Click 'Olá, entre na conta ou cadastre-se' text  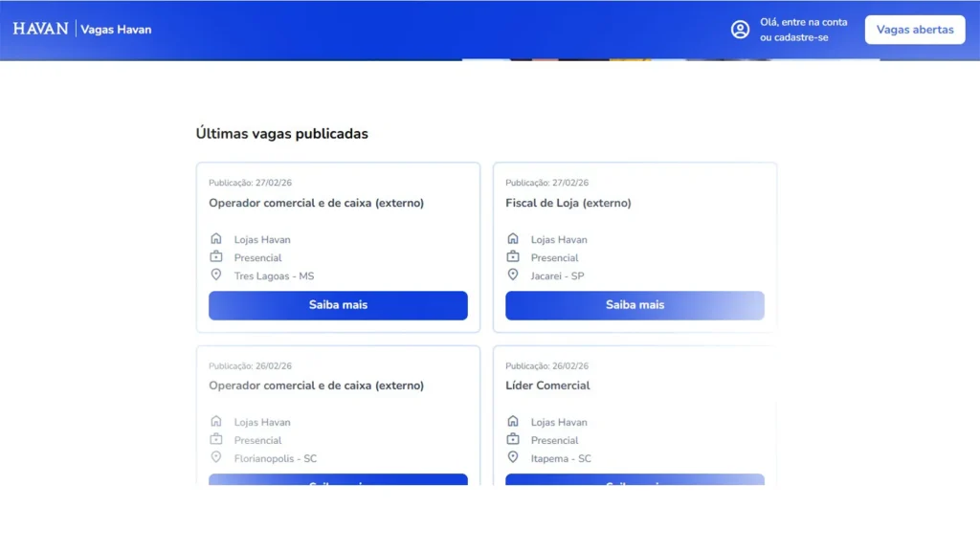coord(803,30)
